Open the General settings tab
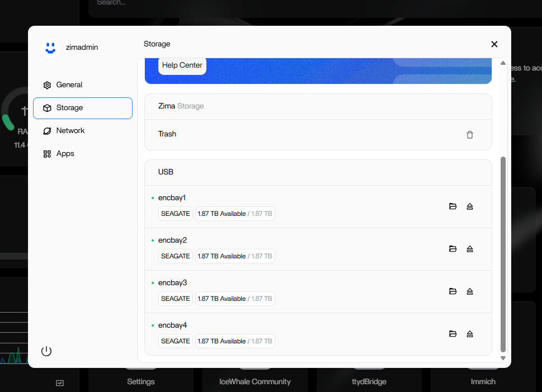This screenshot has height=392, width=542. tap(69, 85)
